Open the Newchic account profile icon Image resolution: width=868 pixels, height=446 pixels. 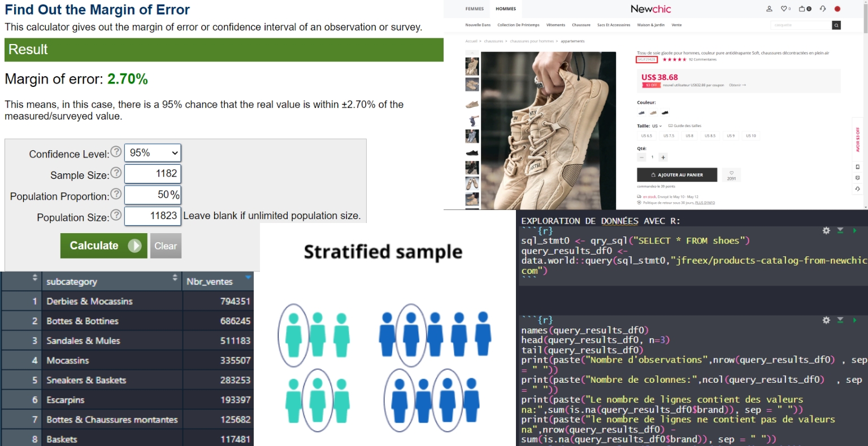point(769,9)
